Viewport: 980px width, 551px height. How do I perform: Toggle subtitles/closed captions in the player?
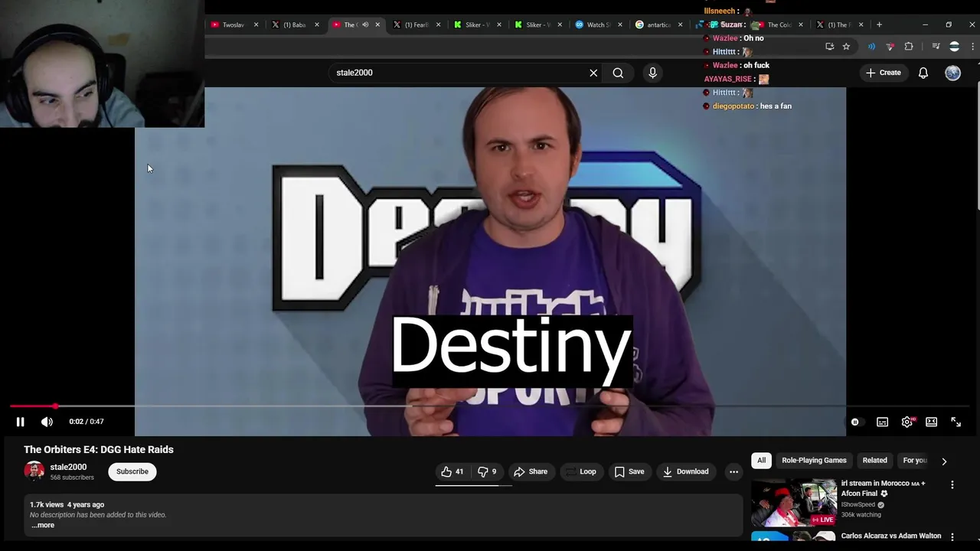(882, 422)
